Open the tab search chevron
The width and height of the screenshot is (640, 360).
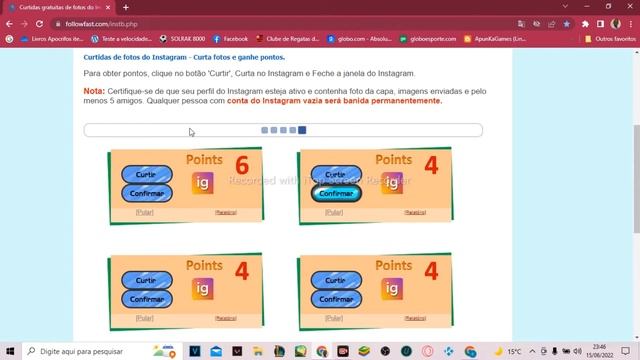click(565, 7)
